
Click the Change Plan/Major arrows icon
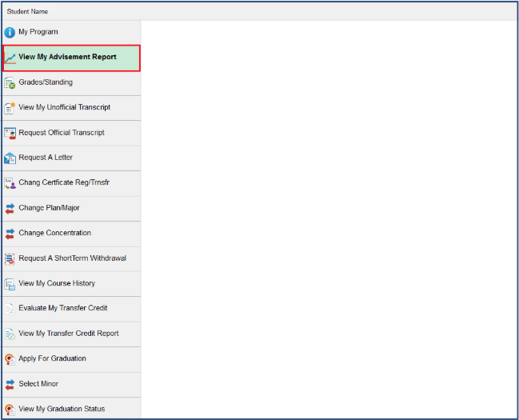pyautogui.click(x=10, y=209)
